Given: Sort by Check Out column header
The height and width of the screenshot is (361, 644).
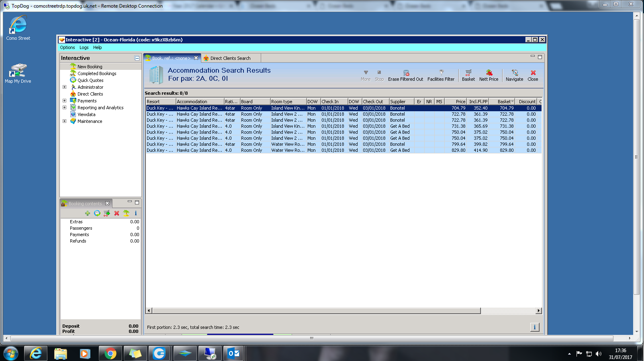Looking at the screenshot, I should click(376, 102).
